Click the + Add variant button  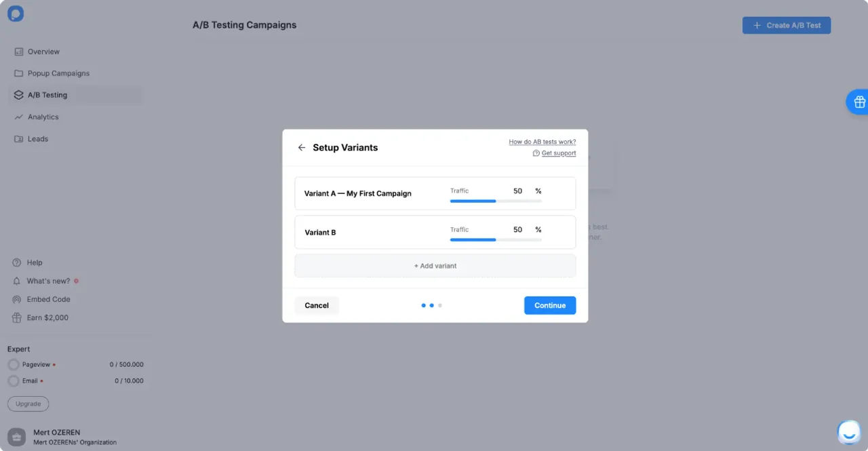tap(435, 266)
